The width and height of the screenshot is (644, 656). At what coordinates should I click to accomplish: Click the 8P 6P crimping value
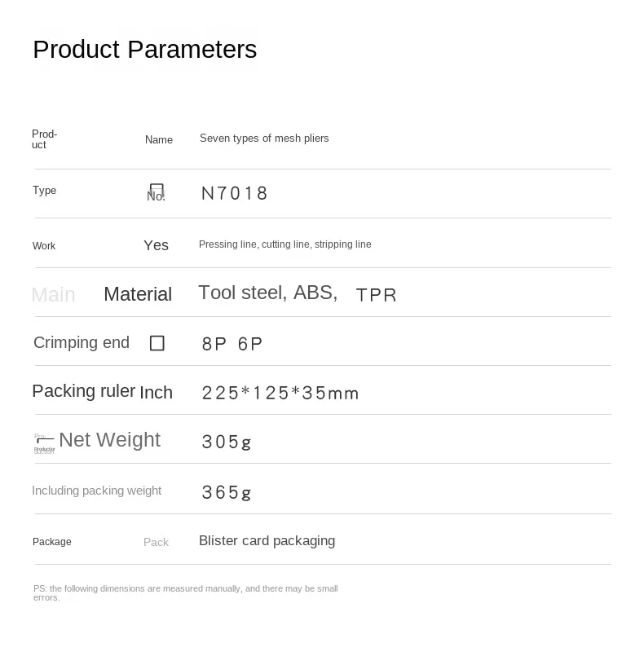[232, 345]
